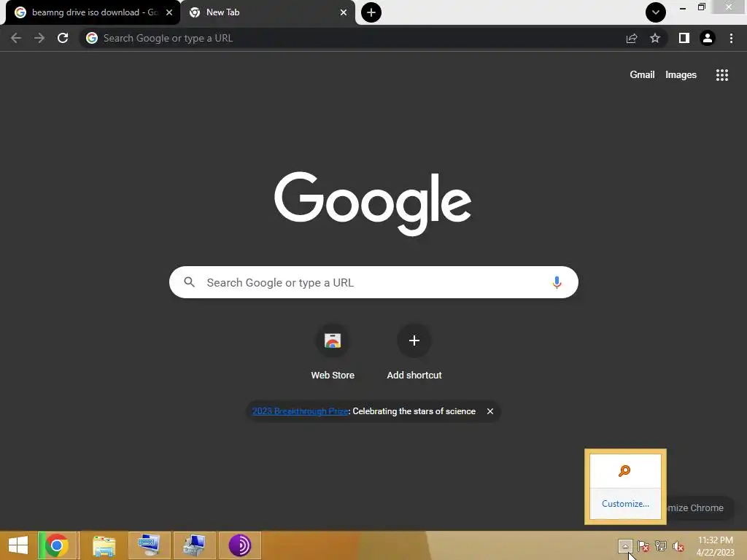Share this page via the share icon
Image resolution: width=747 pixels, height=560 pixels.
pos(632,38)
